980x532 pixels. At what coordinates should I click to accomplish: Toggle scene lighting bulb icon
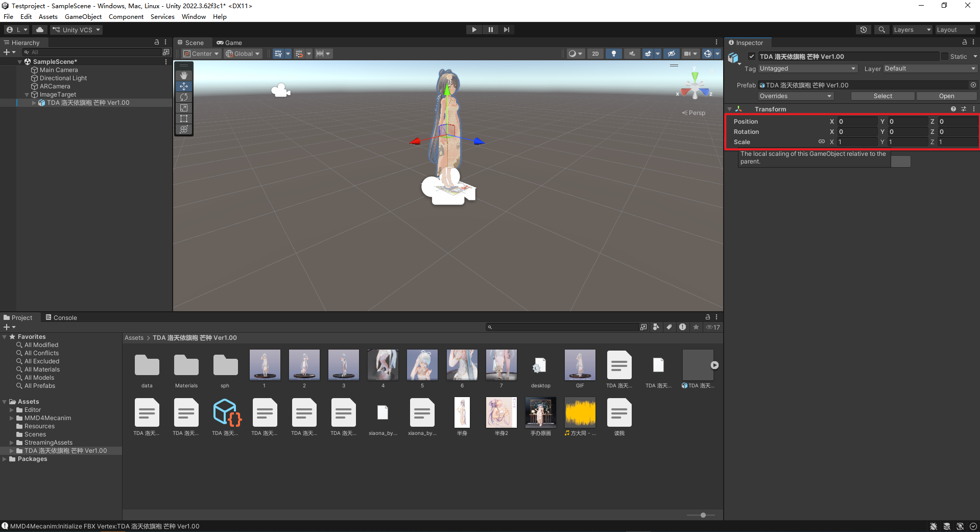[x=614, y=54]
